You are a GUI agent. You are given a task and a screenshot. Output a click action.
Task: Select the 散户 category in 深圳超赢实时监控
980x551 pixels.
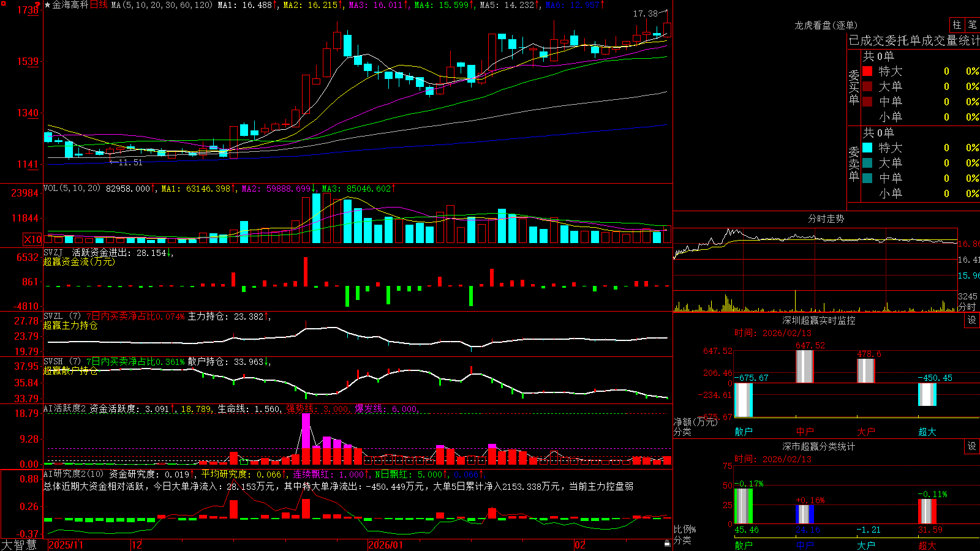coord(744,432)
